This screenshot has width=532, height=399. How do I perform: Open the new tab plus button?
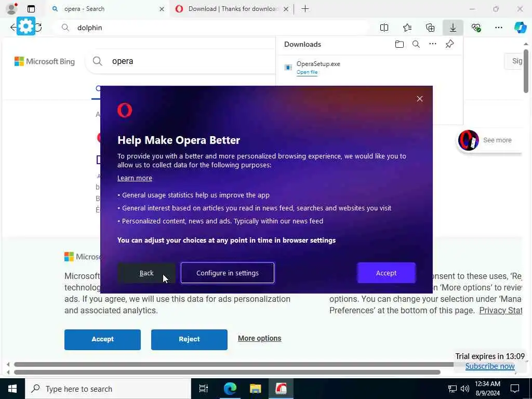pos(305,9)
